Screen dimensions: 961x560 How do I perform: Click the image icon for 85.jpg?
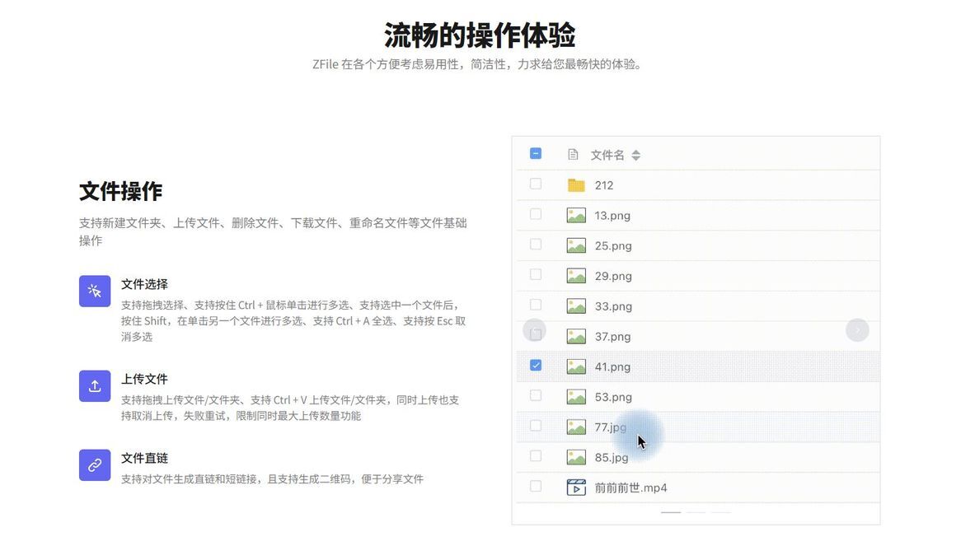coord(576,457)
